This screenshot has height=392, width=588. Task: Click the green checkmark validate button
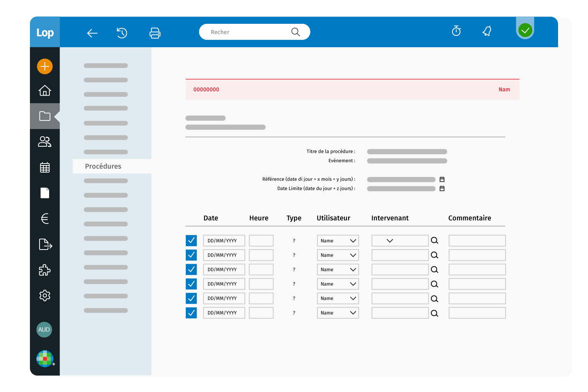coord(525,30)
